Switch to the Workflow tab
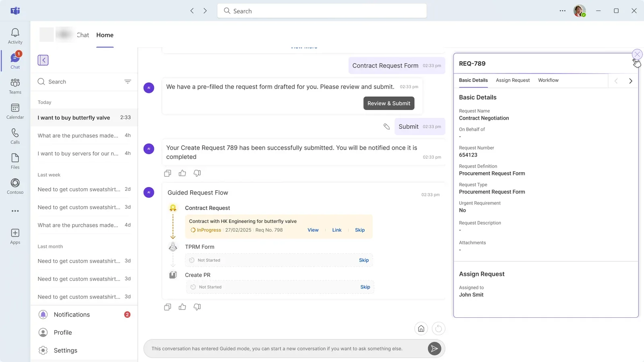644x362 pixels. 548,80
